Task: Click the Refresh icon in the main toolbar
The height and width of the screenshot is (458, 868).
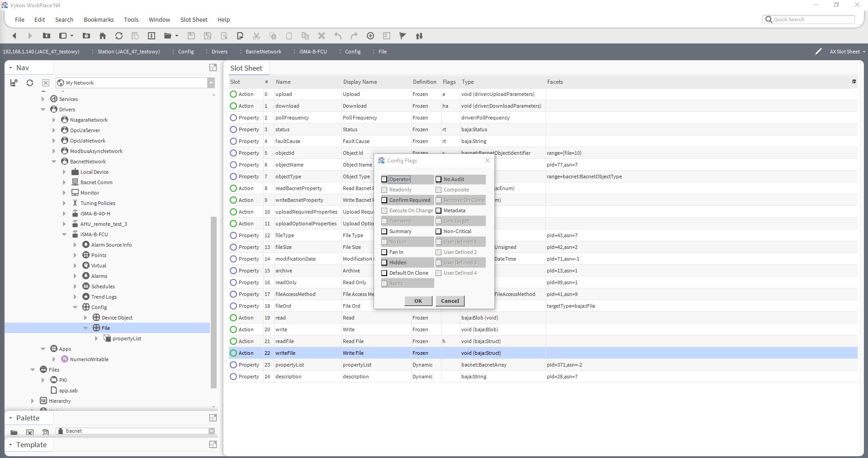Action: [x=119, y=36]
